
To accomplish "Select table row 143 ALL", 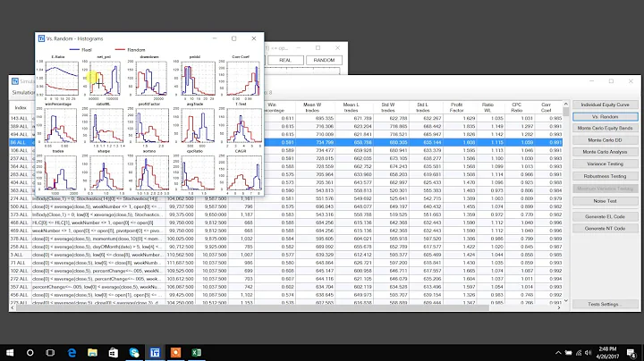I will [286, 118].
